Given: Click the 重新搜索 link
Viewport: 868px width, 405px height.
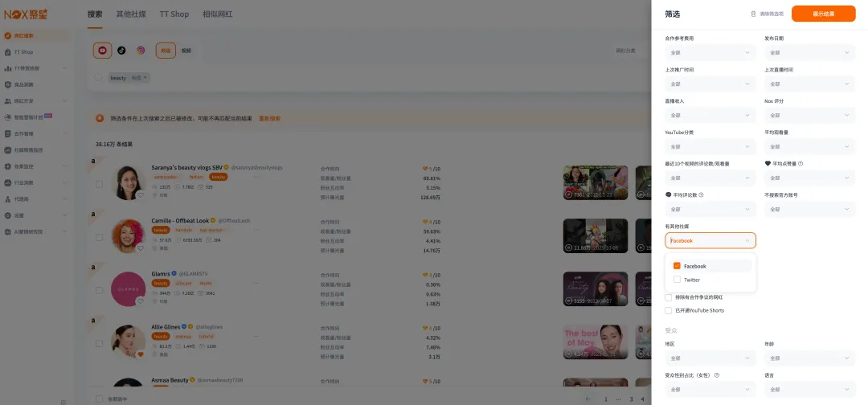Looking at the screenshot, I should tap(269, 118).
